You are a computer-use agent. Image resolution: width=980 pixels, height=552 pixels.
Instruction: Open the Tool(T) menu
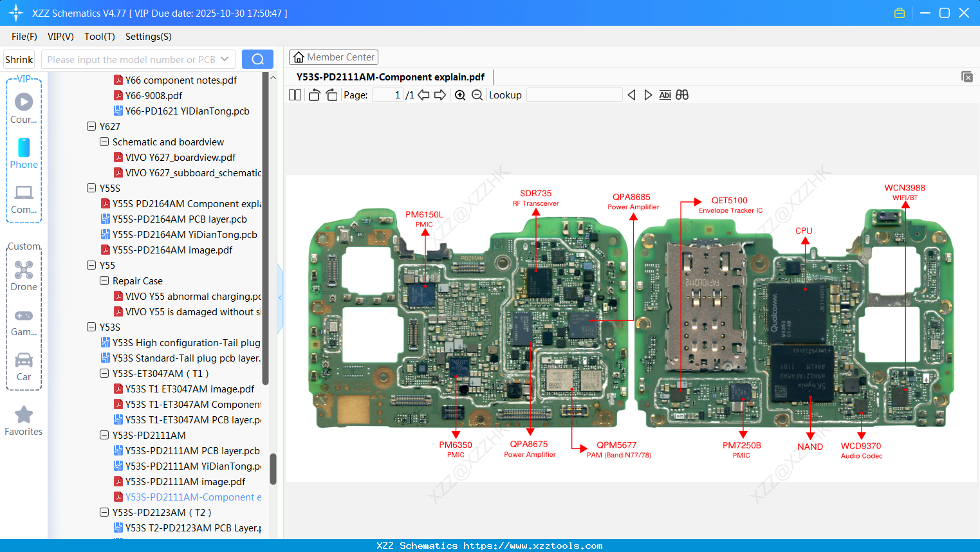click(x=99, y=37)
